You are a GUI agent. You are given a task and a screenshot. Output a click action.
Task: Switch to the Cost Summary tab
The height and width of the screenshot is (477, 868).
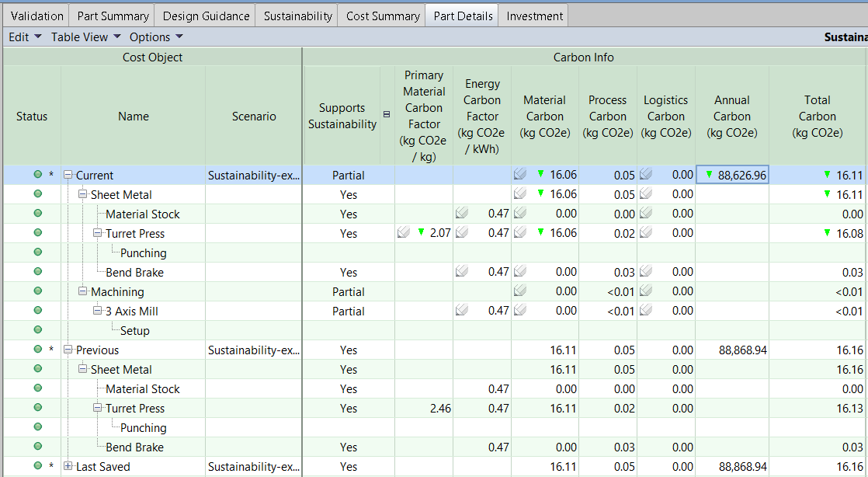(383, 16)
